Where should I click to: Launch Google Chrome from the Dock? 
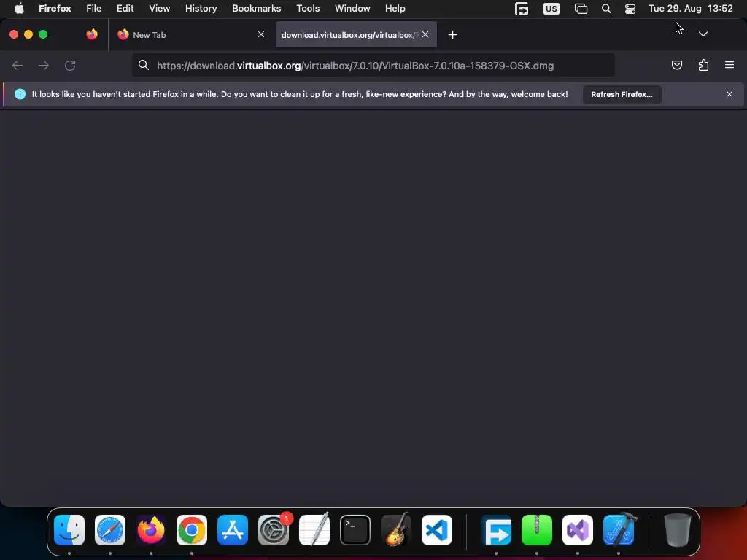(x=192, y=530)
